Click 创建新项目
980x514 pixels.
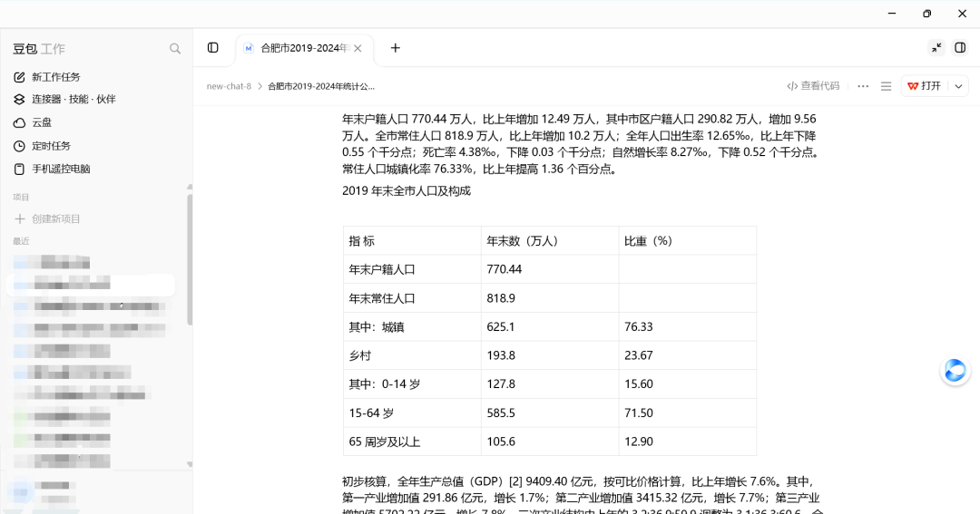pyautogui.click(x=55, y=218)
